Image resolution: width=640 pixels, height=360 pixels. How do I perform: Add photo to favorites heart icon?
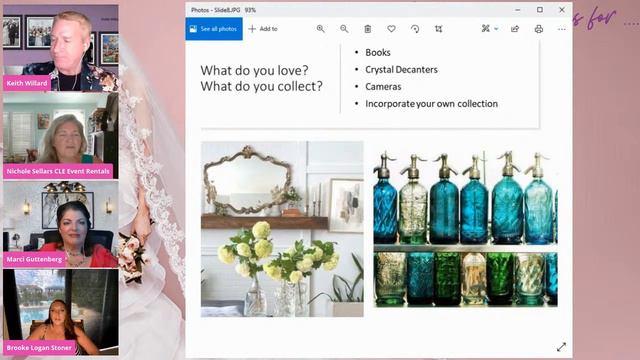[391, 29]
